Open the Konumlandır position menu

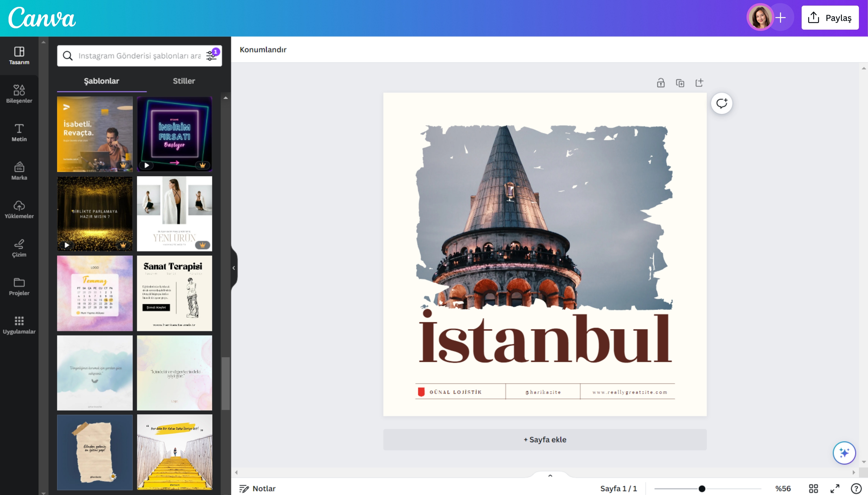click(x=263, y=50)
